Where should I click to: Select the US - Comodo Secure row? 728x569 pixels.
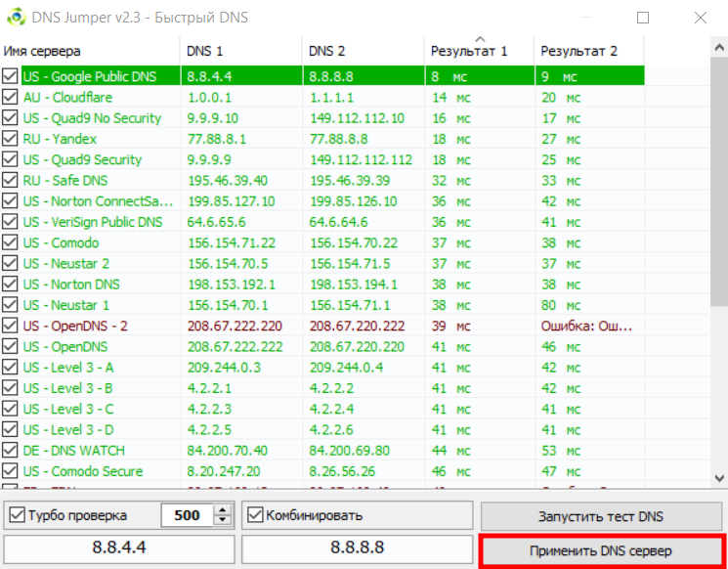coord(322,471)
